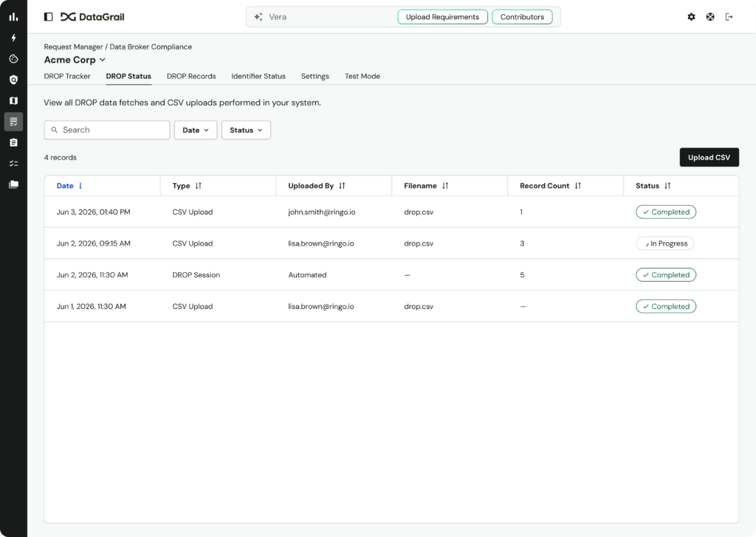Image resolution: width=756 pixels, height=537 pixels.
Task: Sort by Record Count column arrows
Action: click(577, 186)
